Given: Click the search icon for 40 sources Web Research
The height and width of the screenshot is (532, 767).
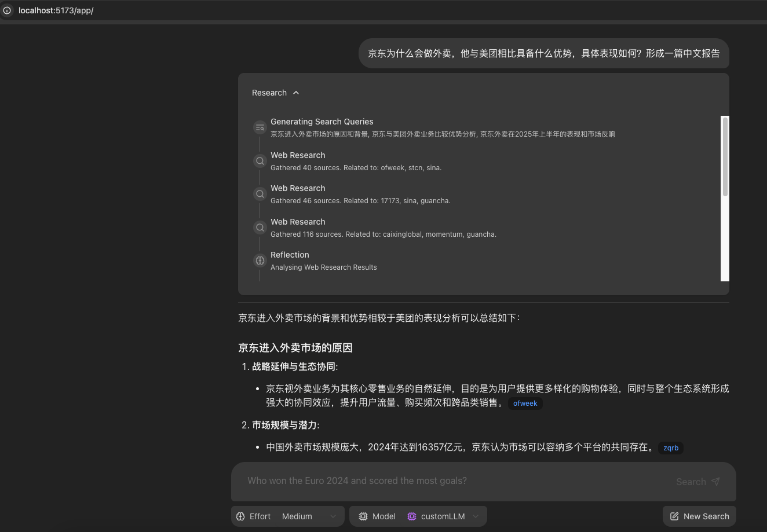Looking at the screenshot, I should point(260,161).
